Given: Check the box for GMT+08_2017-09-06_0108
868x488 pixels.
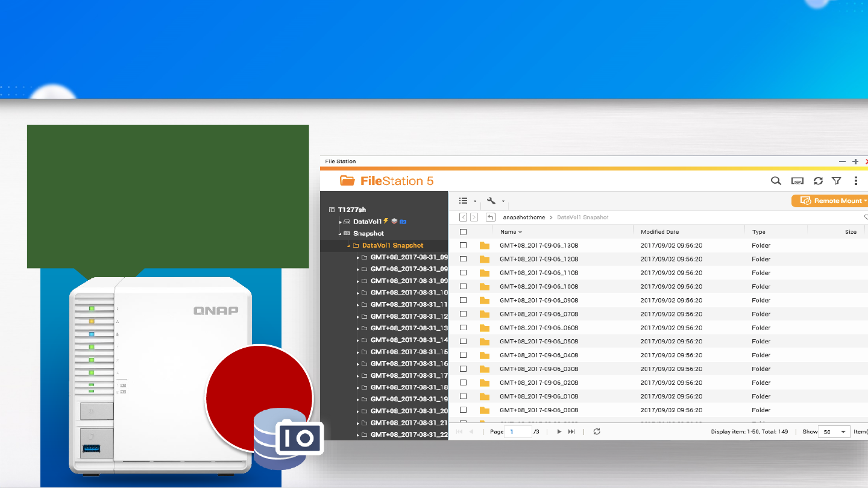Looking at the screenshot, I should (x=464, y=396).
